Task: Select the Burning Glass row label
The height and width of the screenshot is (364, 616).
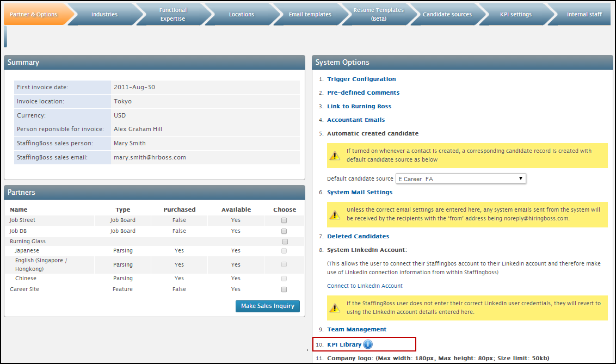Action: click(28, 242)
